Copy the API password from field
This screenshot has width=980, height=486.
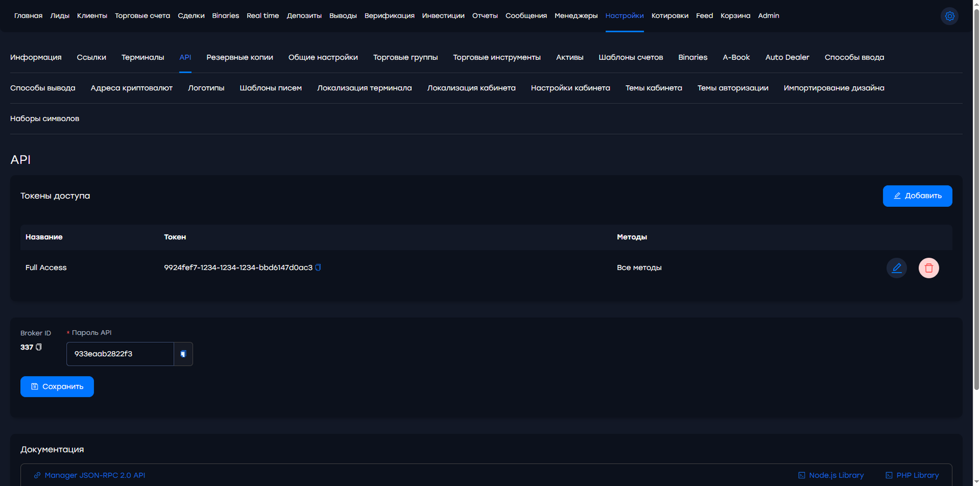(x=183, y=354)
